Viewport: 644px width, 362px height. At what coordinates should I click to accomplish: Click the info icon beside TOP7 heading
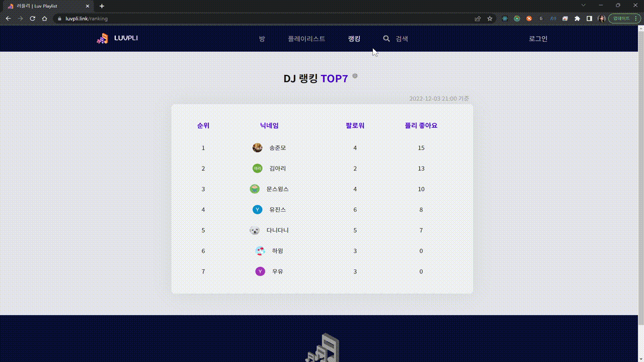point(355,76)
